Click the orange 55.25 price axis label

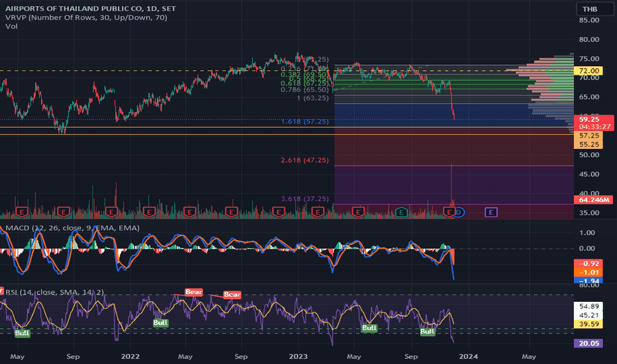click(589, 144)
